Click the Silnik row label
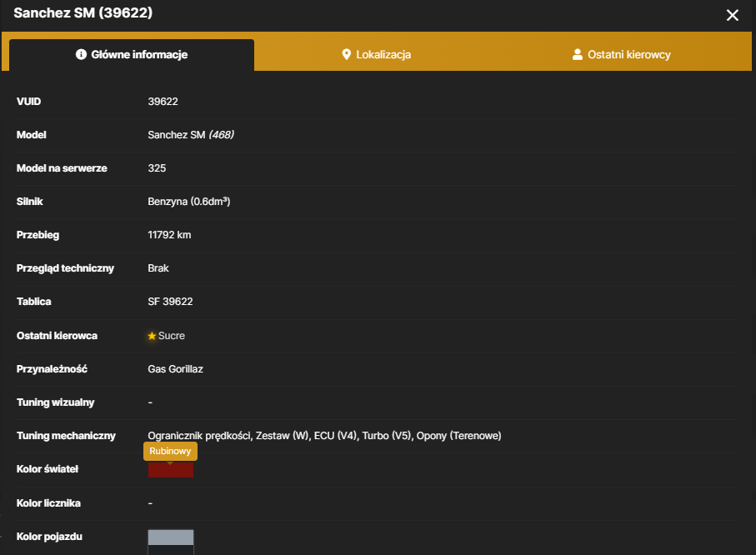The image size is (756, 555). coord(30,202)
